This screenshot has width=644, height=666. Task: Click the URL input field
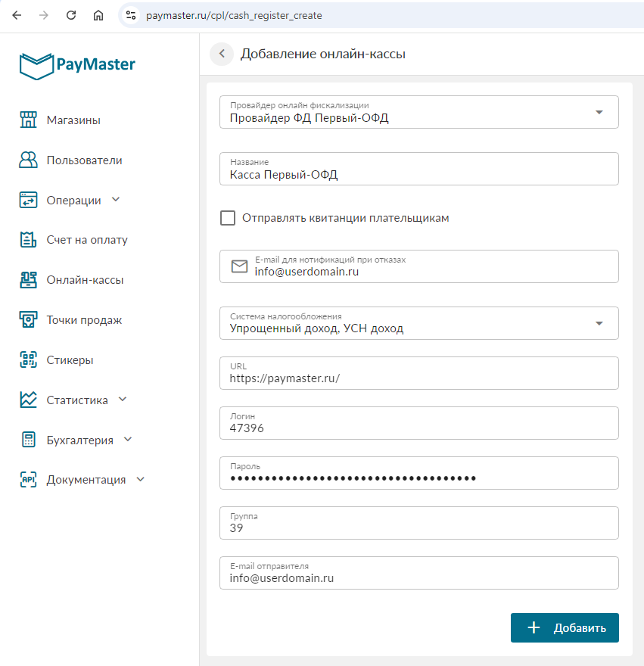tap(418, 373)
